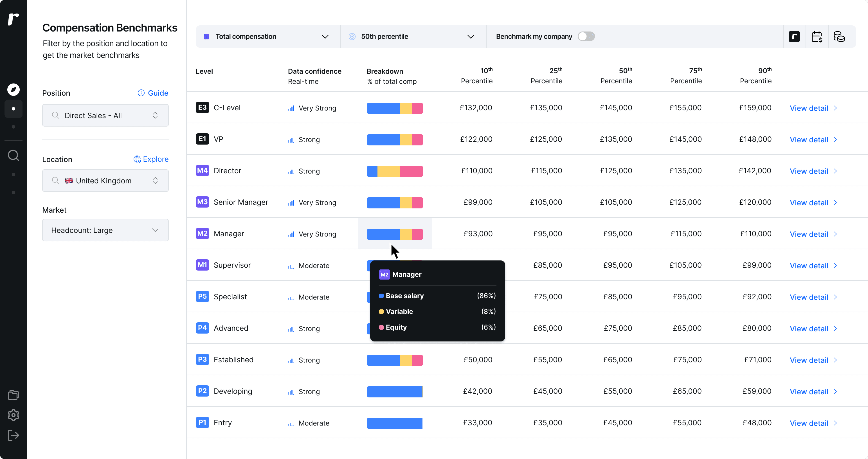Click the United Kingdom location field
This screenshot has height=459, width=868.
(105, 181)
